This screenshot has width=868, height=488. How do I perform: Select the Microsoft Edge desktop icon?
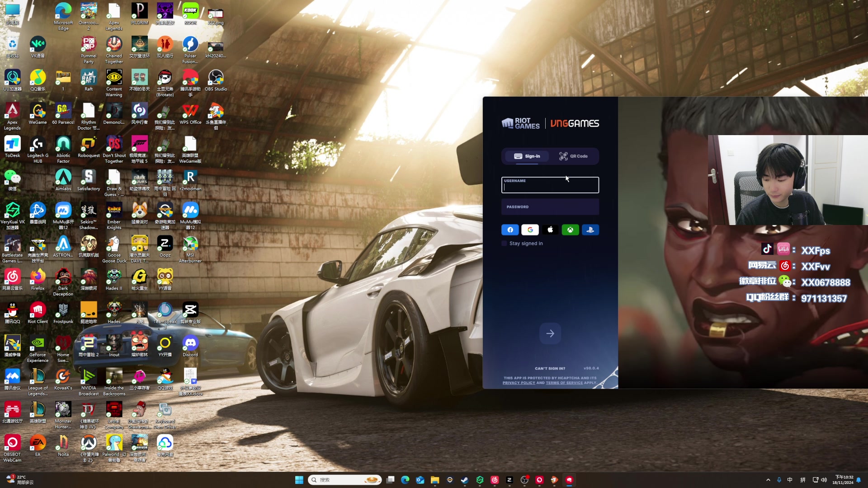coord(63,17)
